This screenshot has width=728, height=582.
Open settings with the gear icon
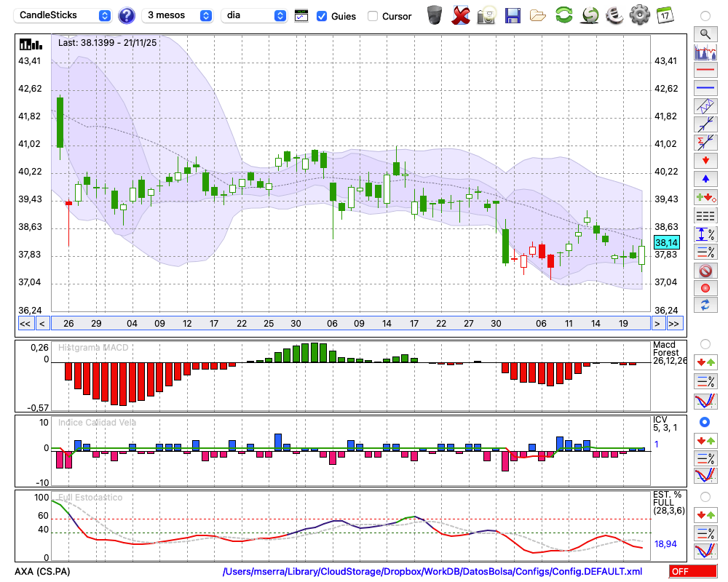[640, 15]
